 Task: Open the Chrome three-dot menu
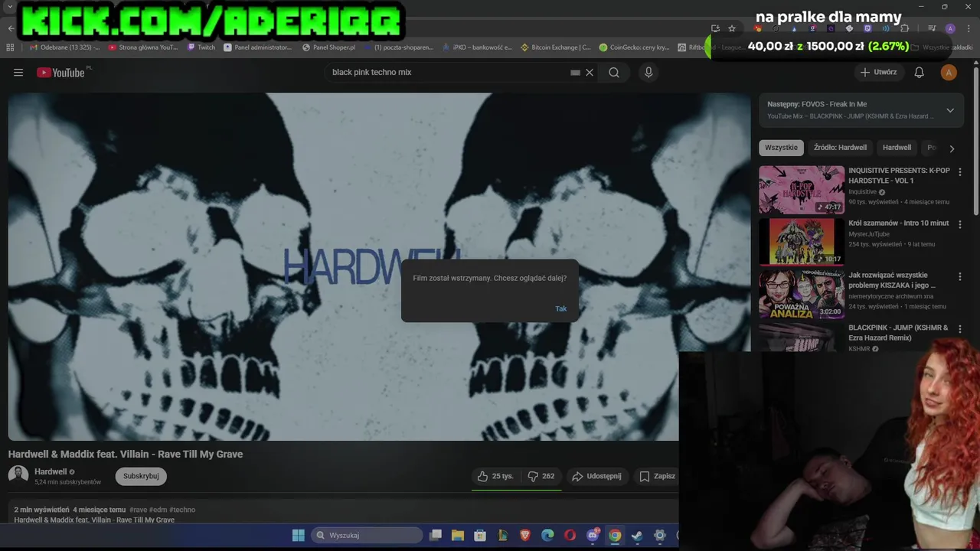coord(969,28)
